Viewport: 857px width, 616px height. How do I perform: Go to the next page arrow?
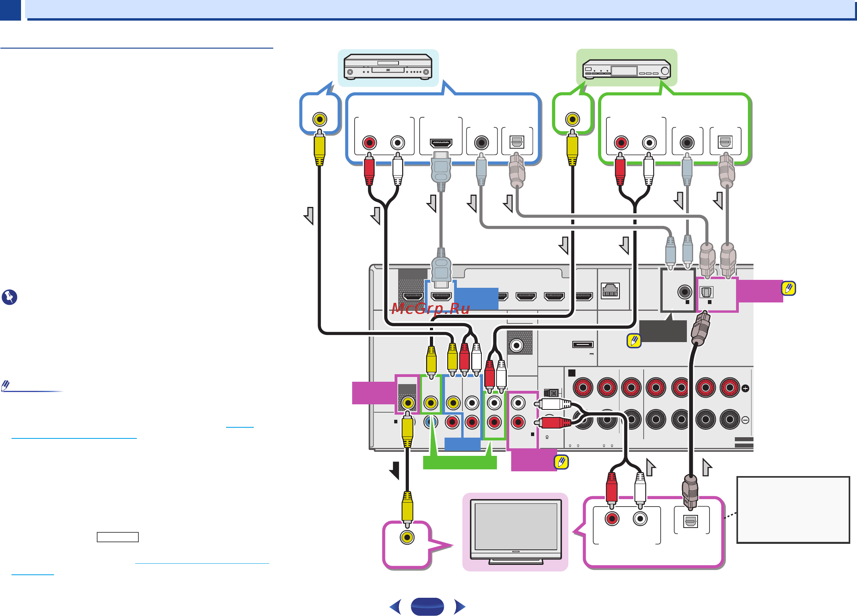coord(460,606)
